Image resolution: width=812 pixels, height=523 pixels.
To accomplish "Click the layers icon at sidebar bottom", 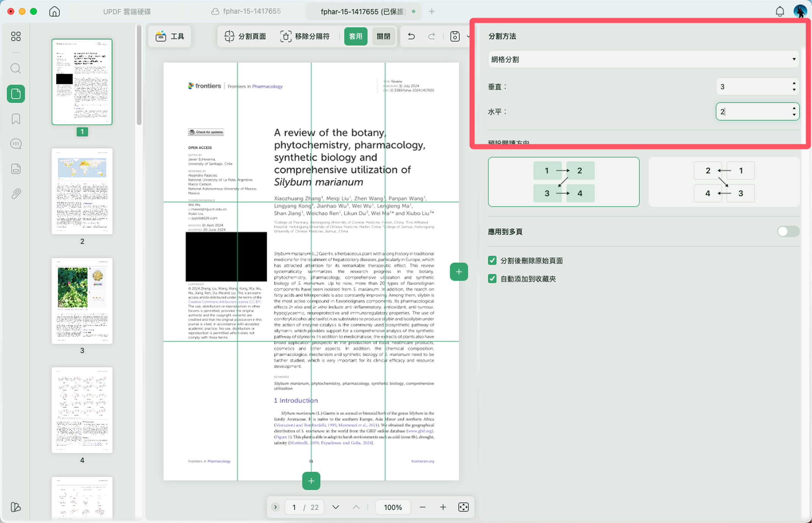I will click(x=16, y=507).
